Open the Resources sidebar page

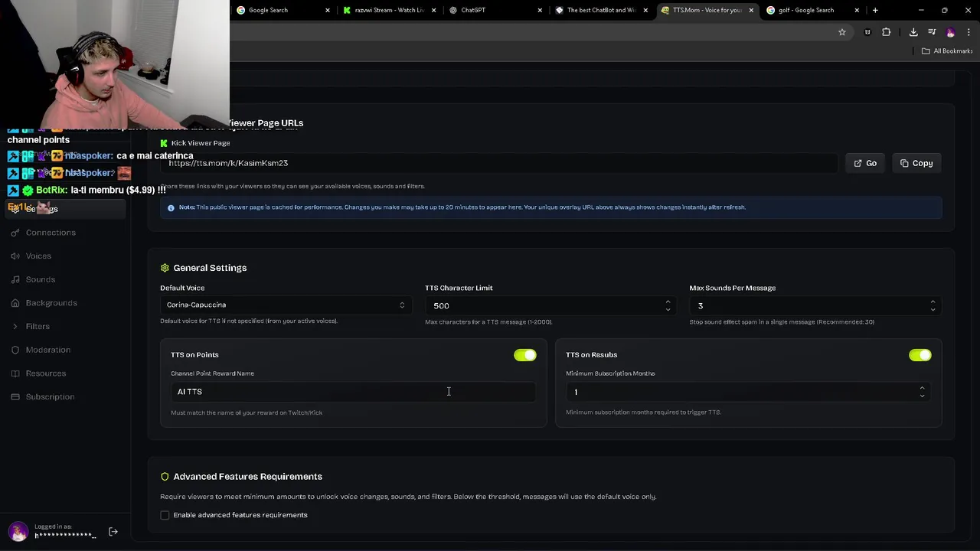[x=45, y=373]
